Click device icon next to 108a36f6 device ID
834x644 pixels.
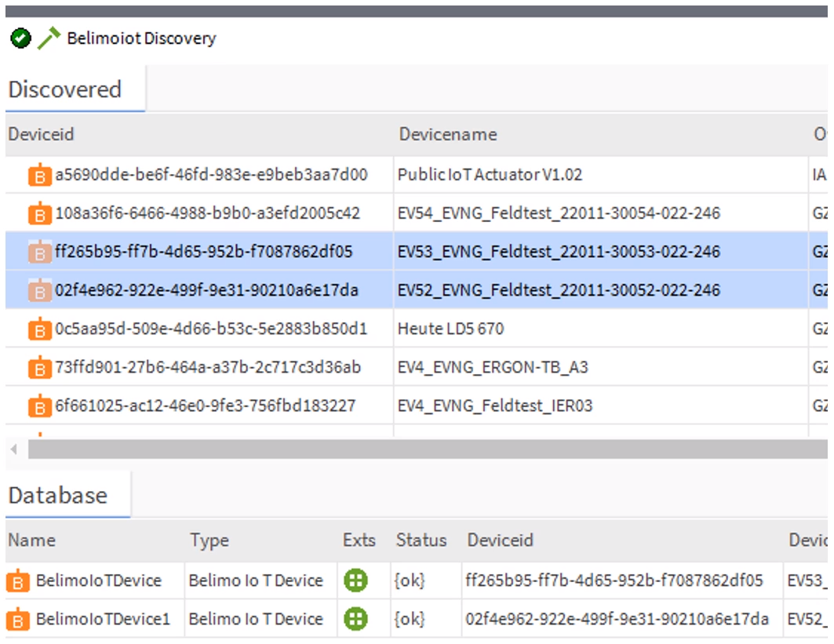38,213
